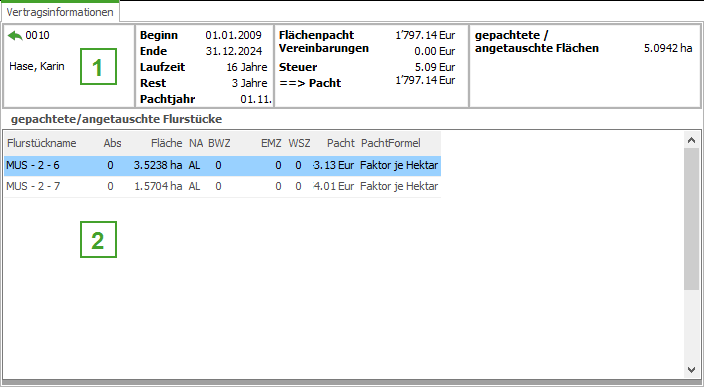704x387 pixels.
Task: Click the AL cell in MUS - 2 - 7 row
Action: point(194,186)
